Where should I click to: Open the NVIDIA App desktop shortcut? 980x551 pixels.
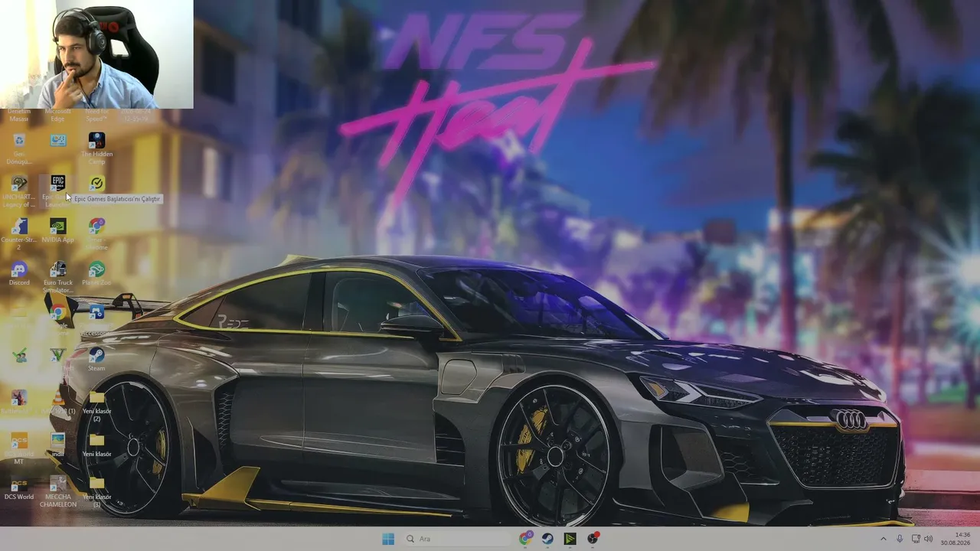click(x=58, y=231)
